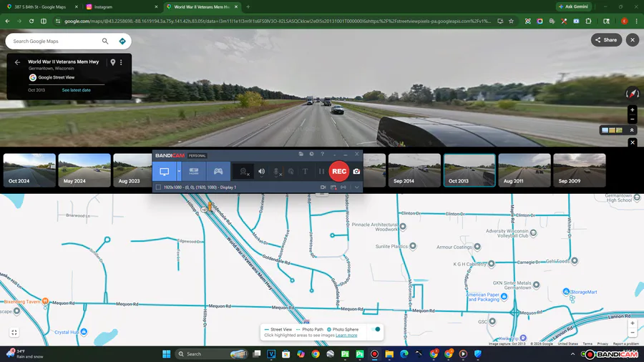Click the StorageMart map marker
This screenshot has width=644, height=362.
pyautogui.click(x=566, y=291)
